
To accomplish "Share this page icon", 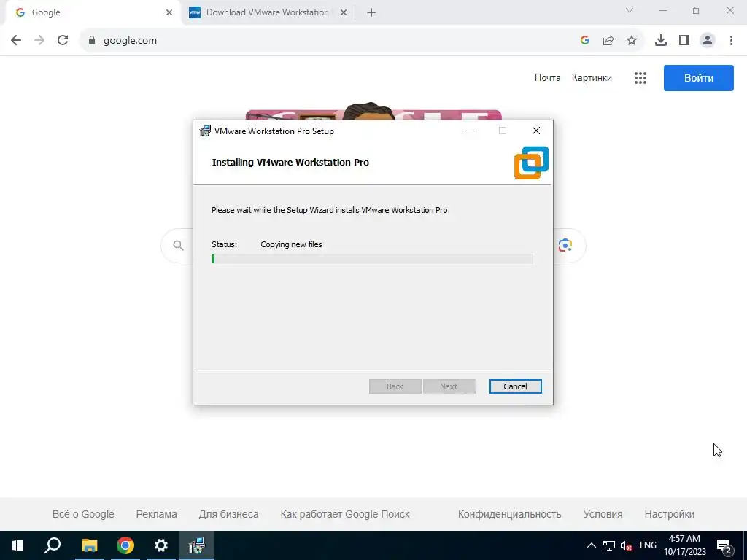I will tap(608, 41).
